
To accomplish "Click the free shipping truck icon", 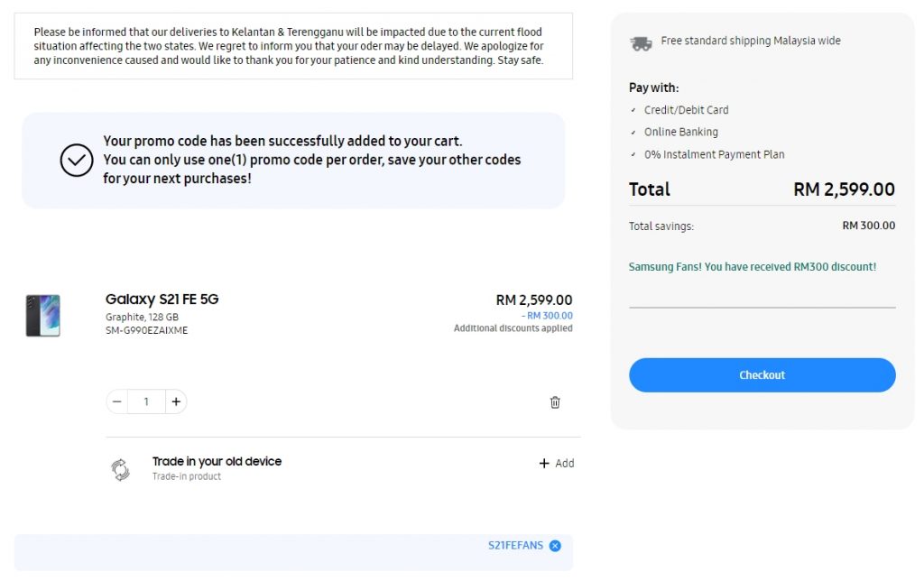I will (x=641, y=42).
